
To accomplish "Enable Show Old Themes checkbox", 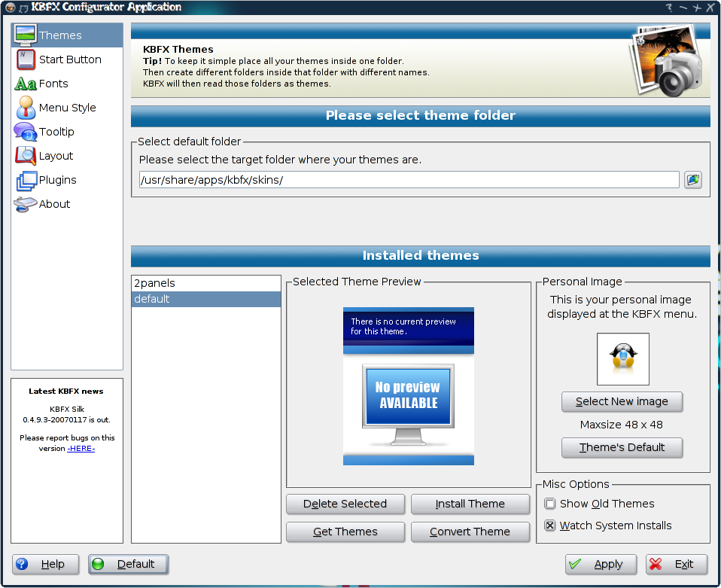I will coord(550,504).
